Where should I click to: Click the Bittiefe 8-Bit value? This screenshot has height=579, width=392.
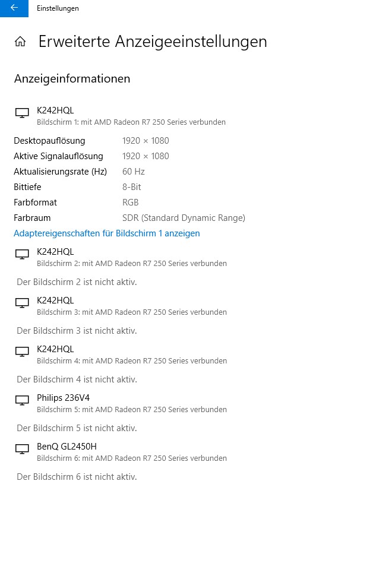pos(131,187)
